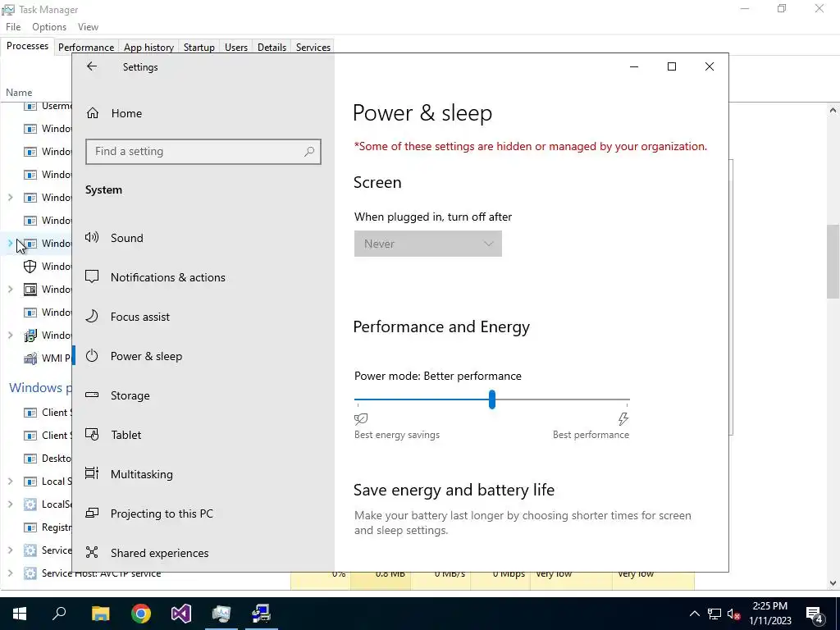This screenshot has width=840, height=630.
Task: Click the Name column header in Task Manager
Action: point(19,93)
